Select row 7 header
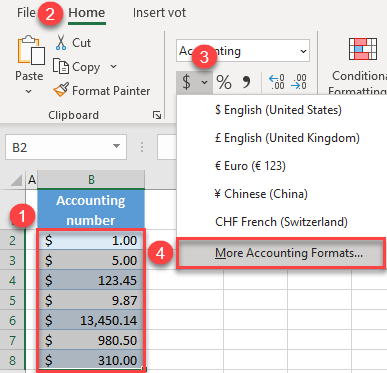387x373 pixels. point(12,340)
